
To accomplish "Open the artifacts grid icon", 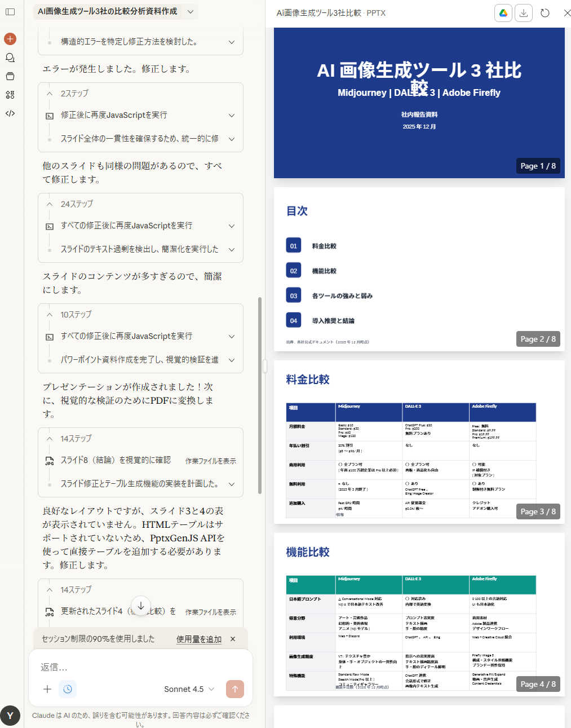I will (10, 95).
